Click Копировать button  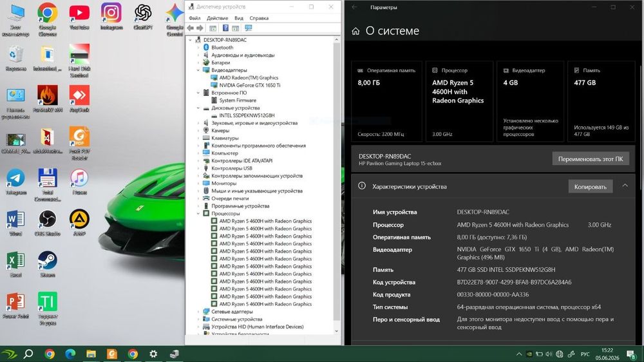point(590,187)
